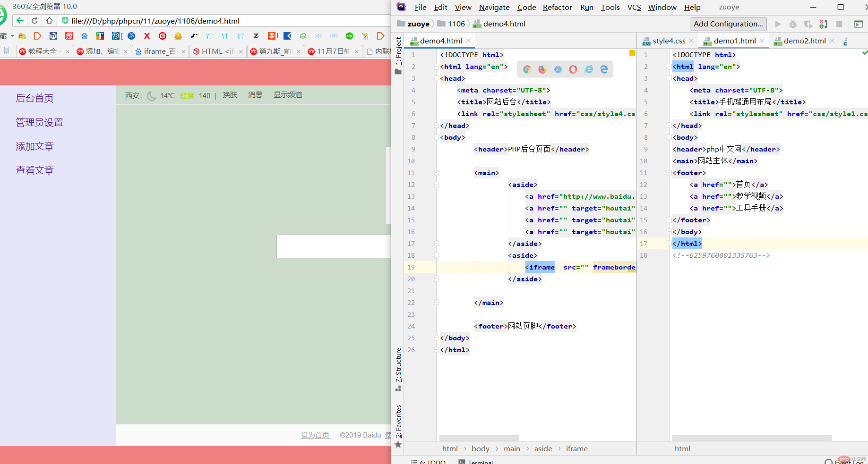Close browser tab 11月7日
The height and width of the screenshot is (464, 868).
(357, 51)
